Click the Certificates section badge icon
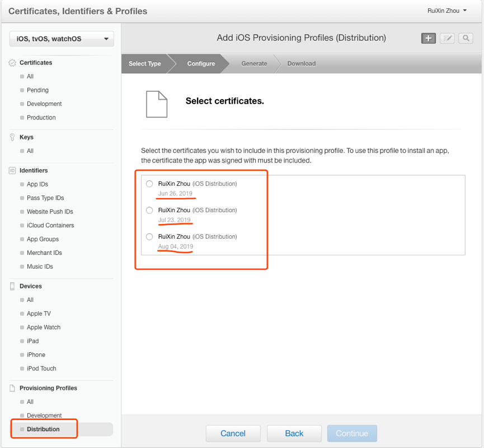Viewport: 484px width, 448px height. (12, 63)
